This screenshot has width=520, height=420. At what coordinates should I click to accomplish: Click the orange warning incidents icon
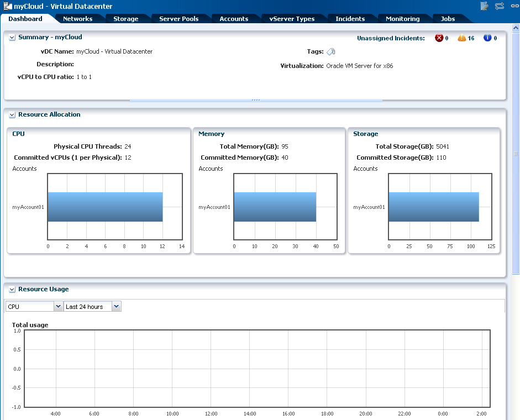pos(461,38)
